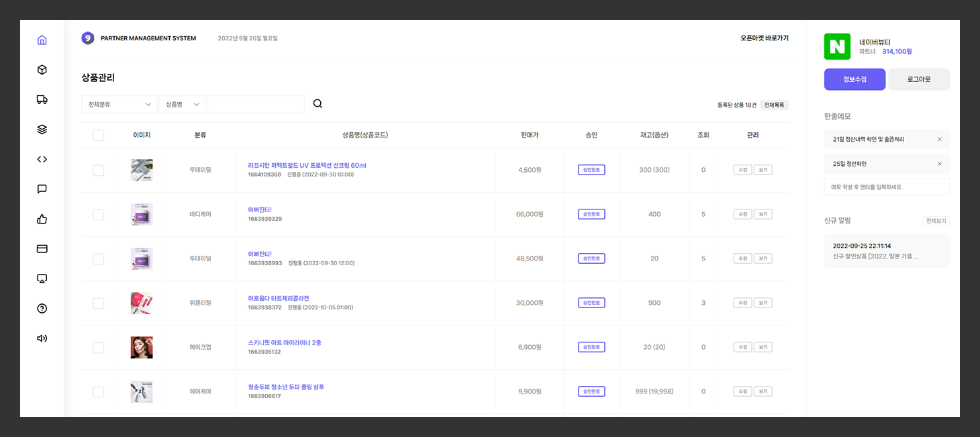Viewport: 980px width, 437px height.
Task: Click the home icon in sidebar
Action: [x=42, y=40]
